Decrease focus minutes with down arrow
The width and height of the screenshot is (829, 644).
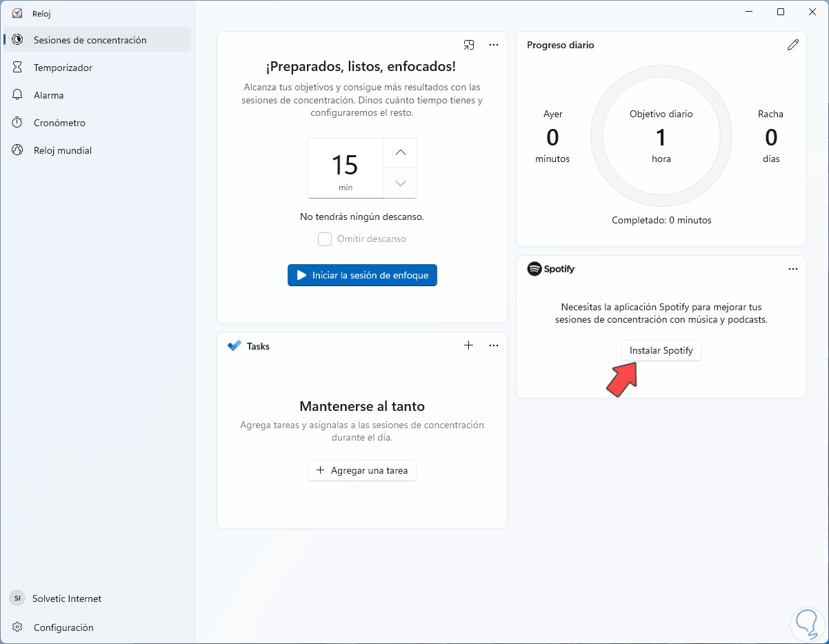click(401, 183)
